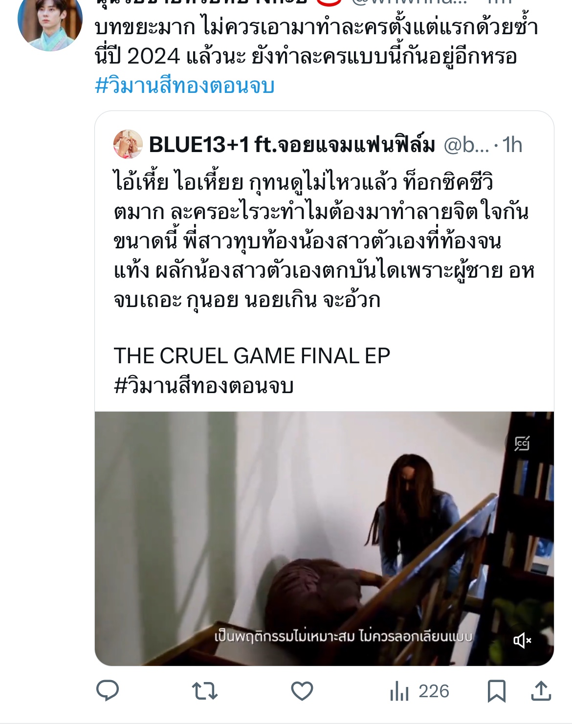Screen dimensions: 572x728
Task: Open the reply comment bubble icon
Action: pos(108,691)
